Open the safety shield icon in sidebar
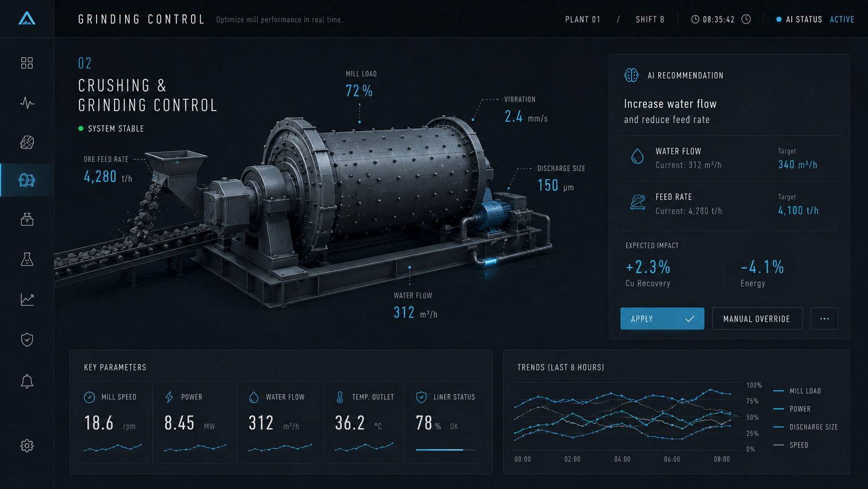 tap(27, 339)
